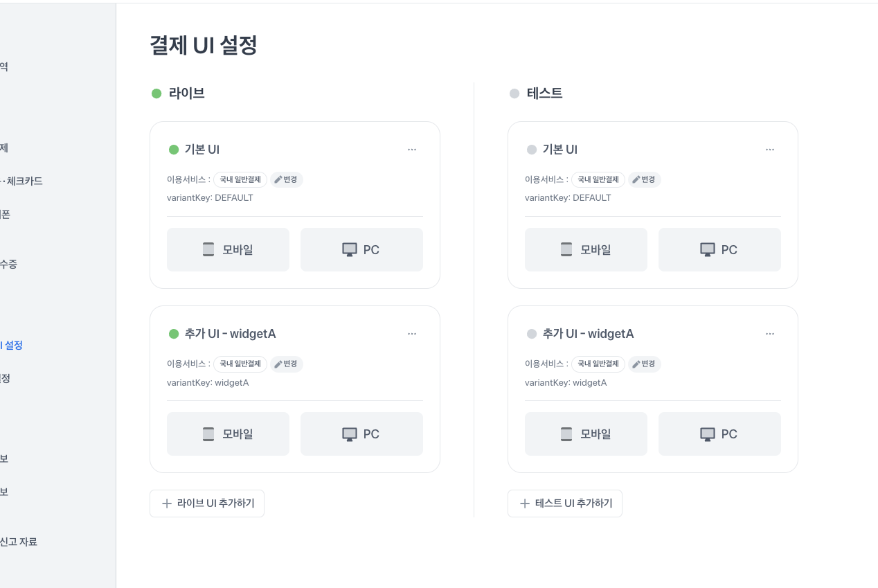Image resolution: width=878 pixels, height=588 pixels.
Task: Open the 신고 자료 sidebar menu item
Action: point(19,542)
